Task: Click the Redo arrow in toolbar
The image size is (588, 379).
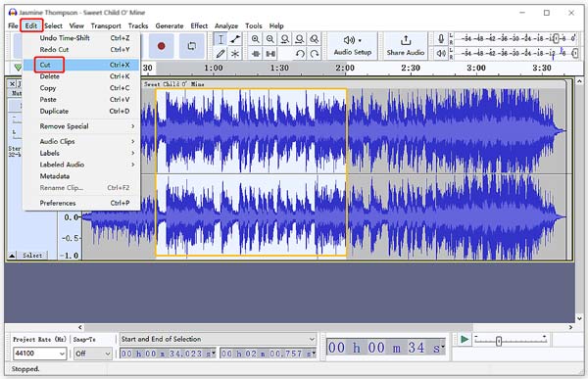Action: (x=315, y=54)
